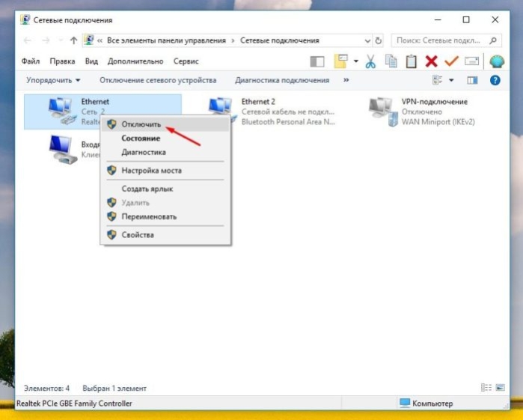The height and width of the screenshot is (420, 523).
Task: Select the VPN-подключение item
Action: coord(421,112)
